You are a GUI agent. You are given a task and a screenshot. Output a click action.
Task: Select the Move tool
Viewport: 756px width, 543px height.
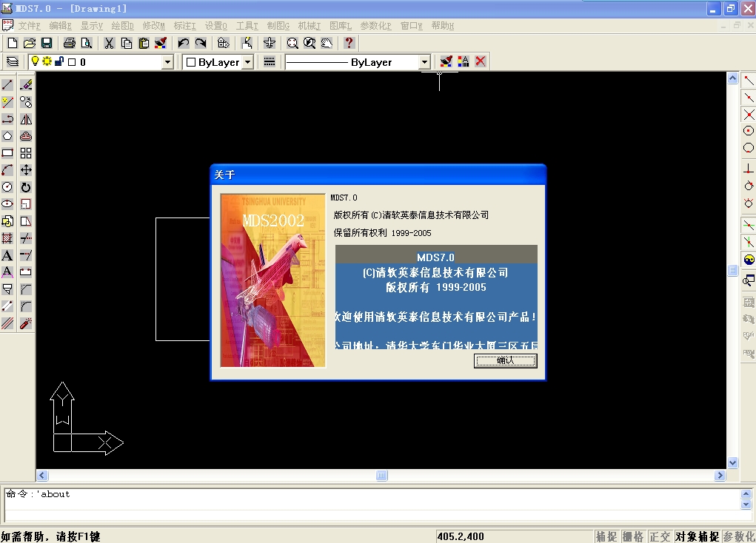pyautogui.click(x=26, y=170)
